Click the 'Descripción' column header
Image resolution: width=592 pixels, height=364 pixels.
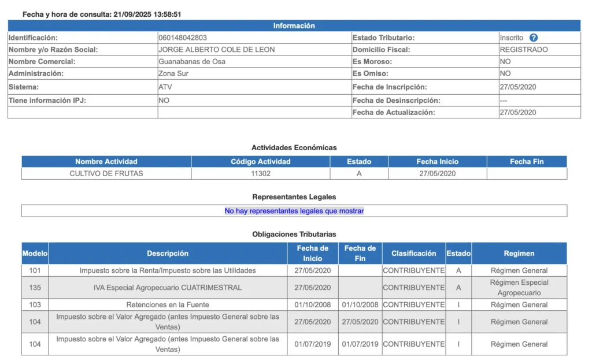click(x=168, y=254)
